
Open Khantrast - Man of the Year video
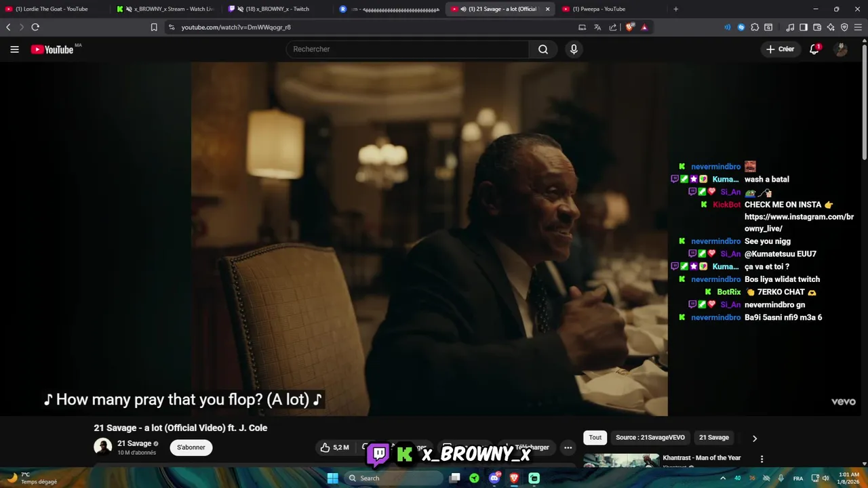point(702,458)
